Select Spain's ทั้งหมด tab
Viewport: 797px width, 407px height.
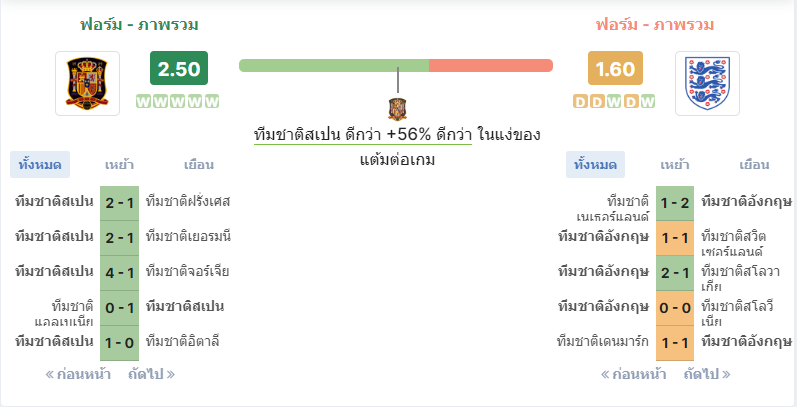tap(40, 165)
